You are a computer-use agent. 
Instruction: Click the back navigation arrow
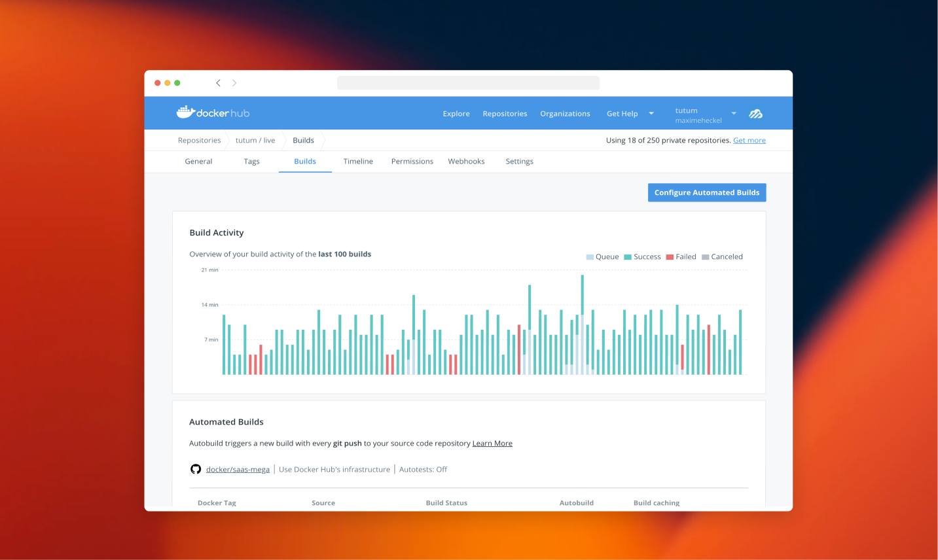[218, 82]
